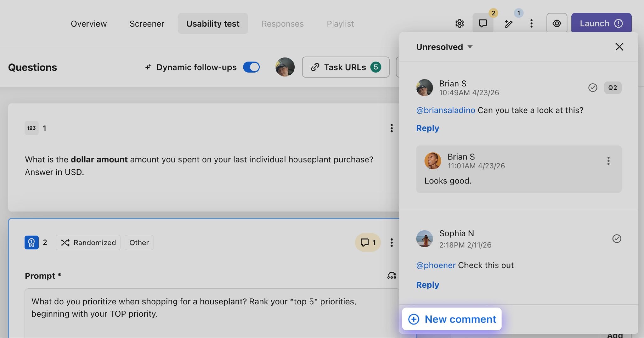Click the Launch button
644x338 pixels.
[x=601, y=24]
